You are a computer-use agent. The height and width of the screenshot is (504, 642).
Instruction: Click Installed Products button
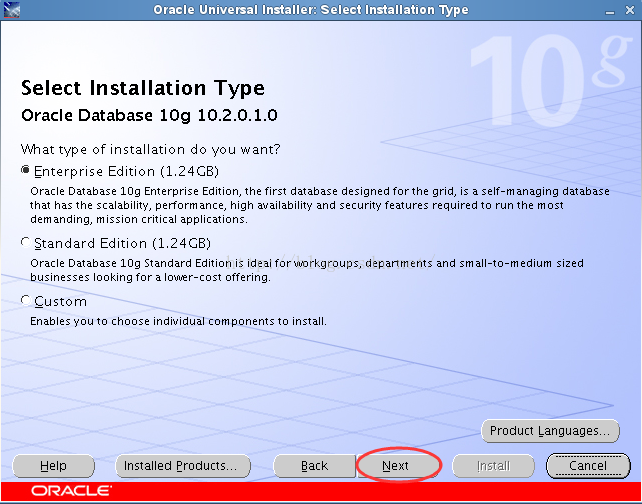coord(183,466)
